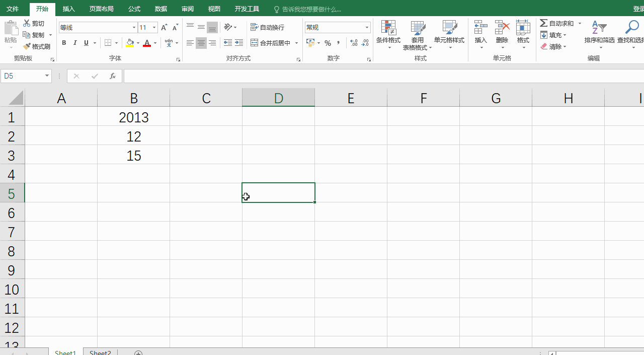Click the increase decimal places icon
644x355 pixels.
coord(354,43)
